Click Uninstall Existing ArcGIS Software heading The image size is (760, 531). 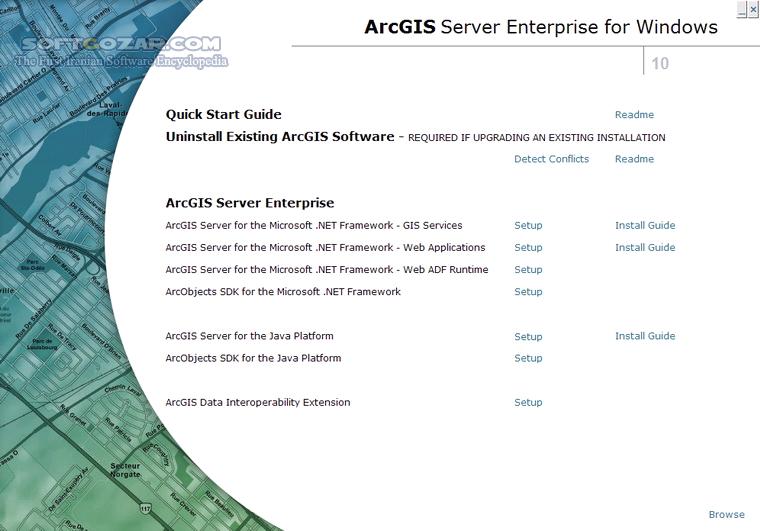pyautogui.click(x=280, y=137)
